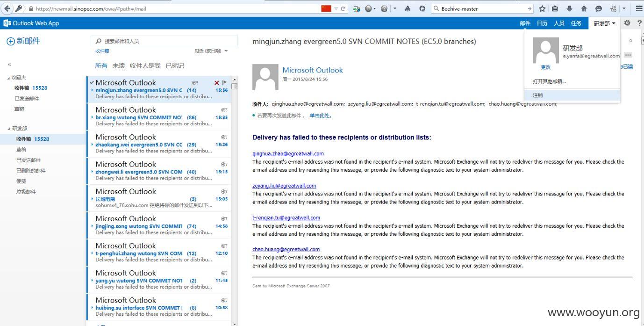Expand the br.xiang wutong conversation thread
The height and width of the screenshot is (326, 644).
pos(92,117)
